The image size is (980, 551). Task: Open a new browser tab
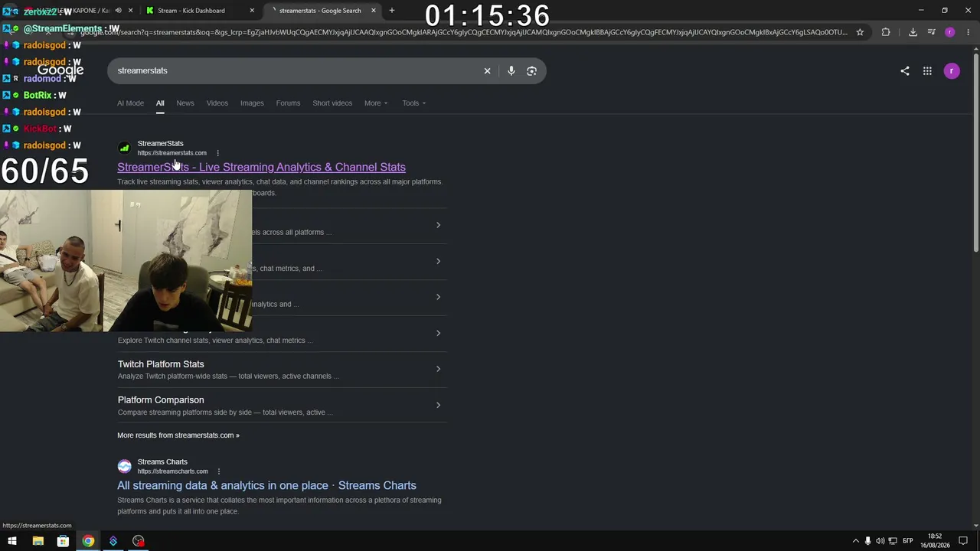pyautogui.click(x=391, y=11)
